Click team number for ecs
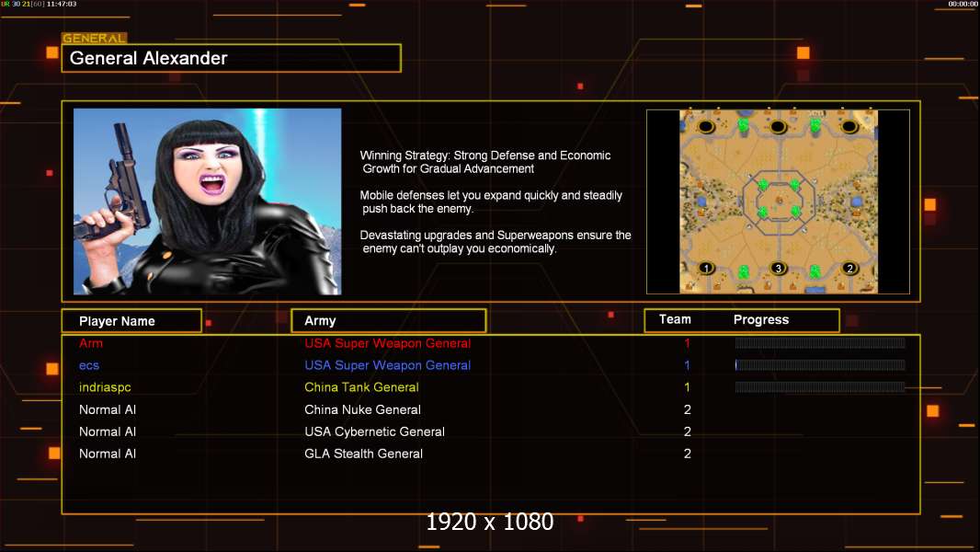 687,365
